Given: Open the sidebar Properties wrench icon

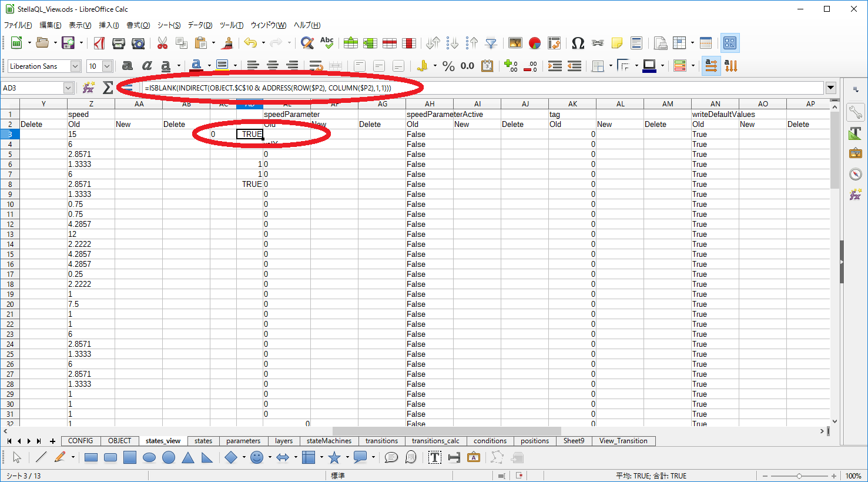Looking at the screenshot, I should [x=856, y=112].
